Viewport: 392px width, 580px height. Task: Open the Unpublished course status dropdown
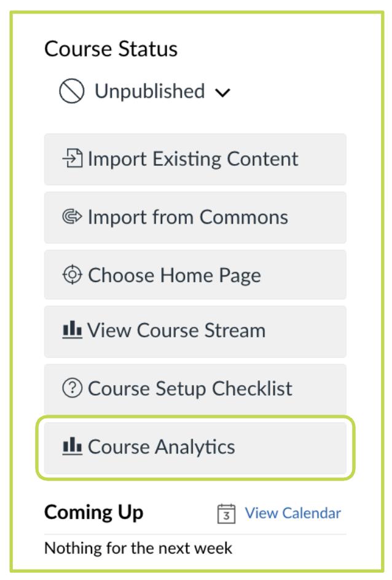[x=149, y=92]
